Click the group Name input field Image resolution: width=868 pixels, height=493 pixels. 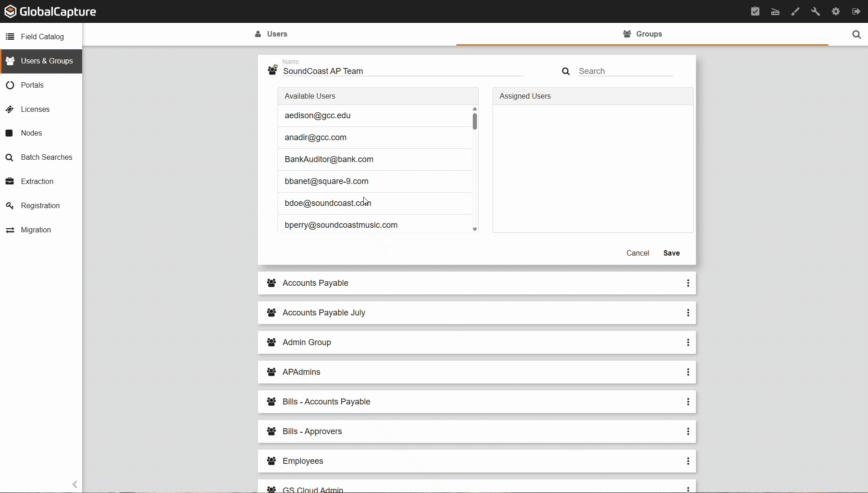[403, 71]
